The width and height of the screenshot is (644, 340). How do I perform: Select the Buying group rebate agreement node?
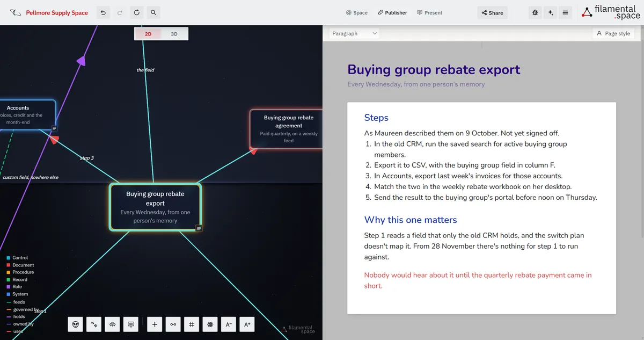pyautogui.click(x=287, y=129)
